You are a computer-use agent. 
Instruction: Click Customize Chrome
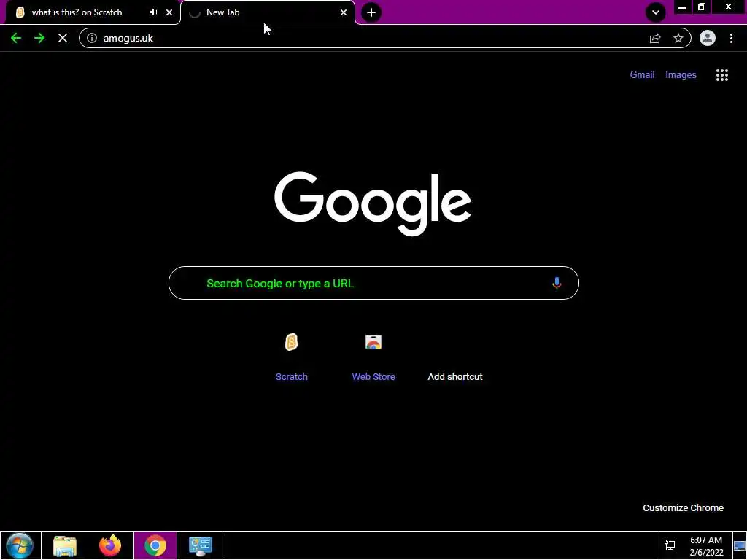pyautogui.click(x=683, y=507)
